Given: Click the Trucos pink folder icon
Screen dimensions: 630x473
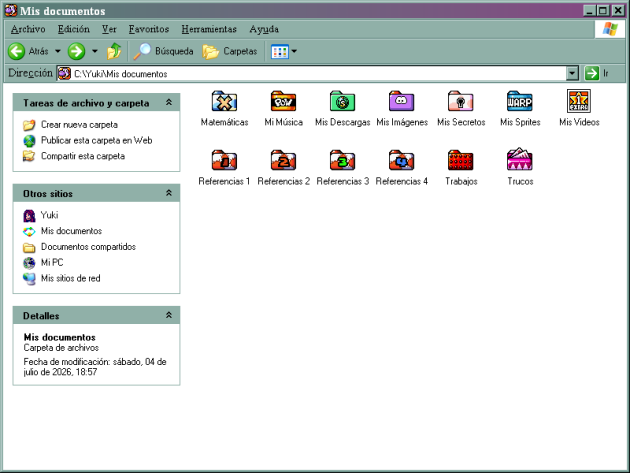Looking at the screenshot, I should click(520, 160).
